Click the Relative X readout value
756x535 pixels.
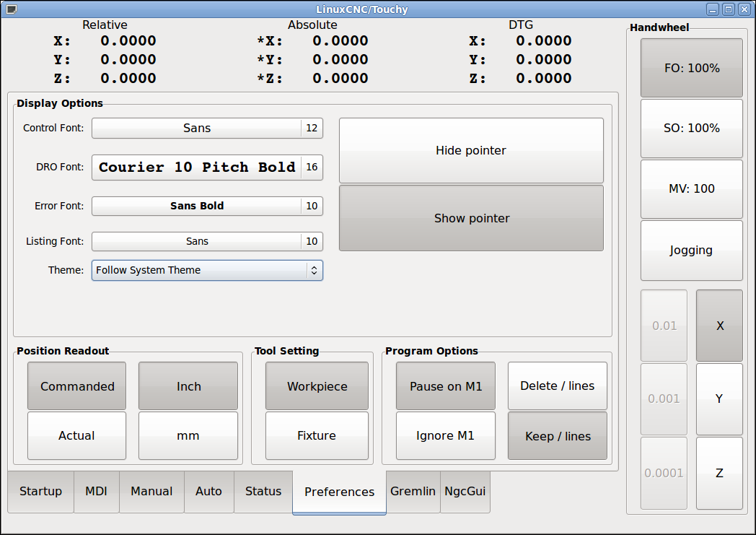point(128,41)
